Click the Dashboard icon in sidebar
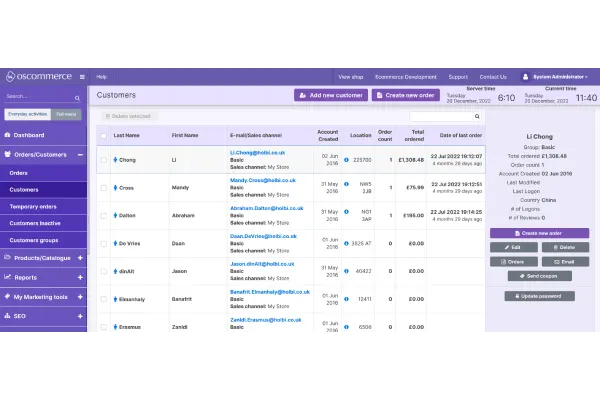This screenshot has height=400, width=600. [x=8, y=135]
